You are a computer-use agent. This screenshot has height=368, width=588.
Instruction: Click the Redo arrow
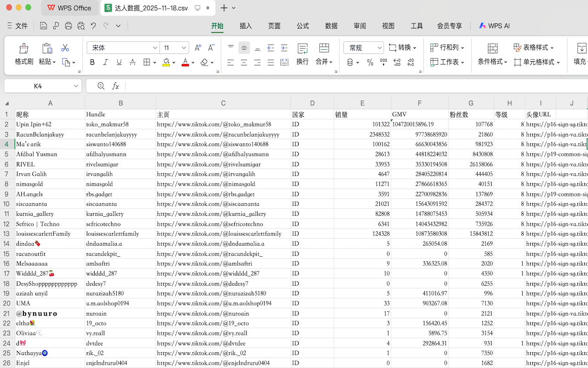point(106,26)
